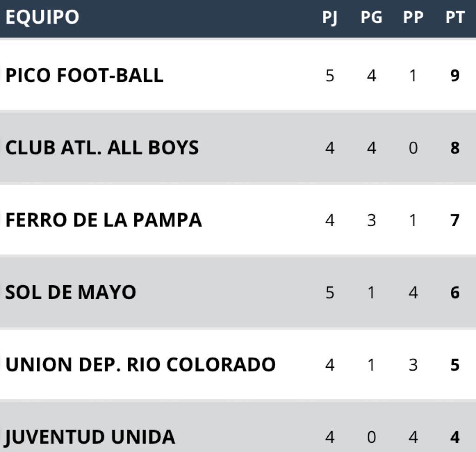Click the PJ column header

coord(330,18)
